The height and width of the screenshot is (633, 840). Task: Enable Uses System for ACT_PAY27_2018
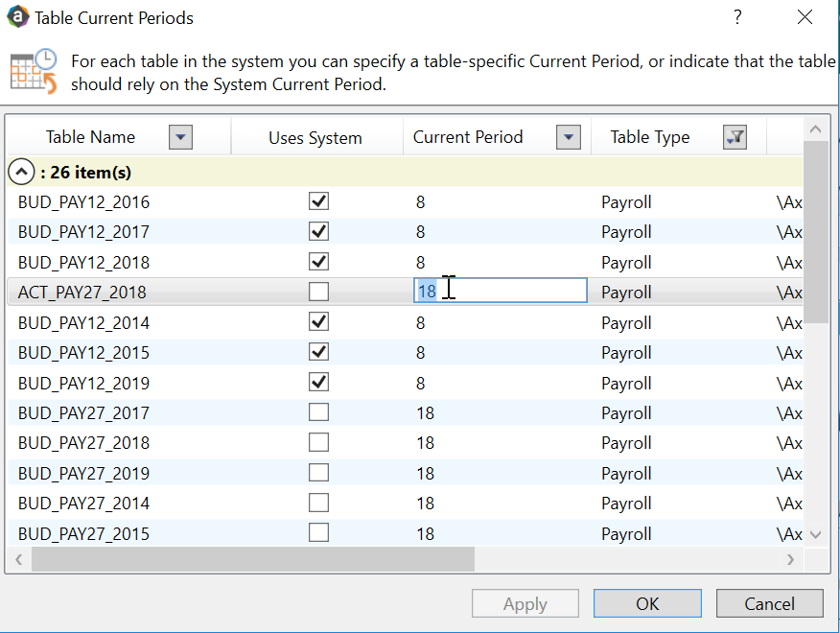(x=318, y=292)
